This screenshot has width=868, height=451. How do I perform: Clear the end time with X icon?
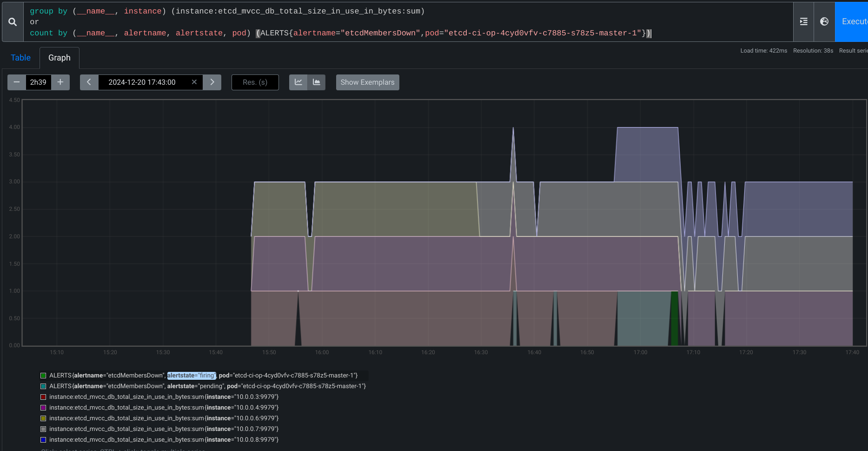[194, 82]
